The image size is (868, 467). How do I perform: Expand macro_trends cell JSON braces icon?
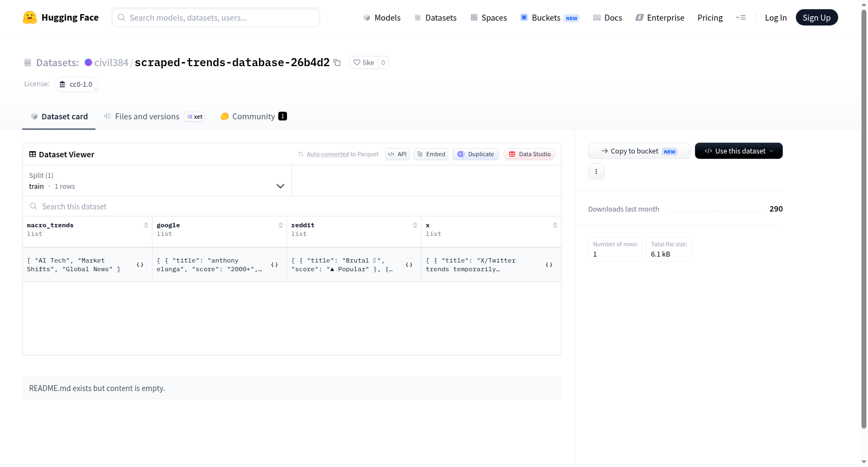coord(140,265)
